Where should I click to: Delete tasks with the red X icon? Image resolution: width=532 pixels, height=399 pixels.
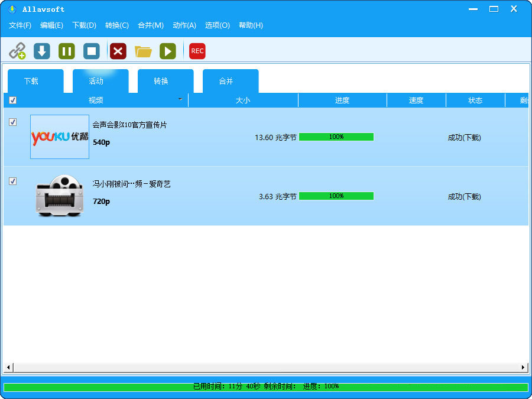tap(118, 51)
